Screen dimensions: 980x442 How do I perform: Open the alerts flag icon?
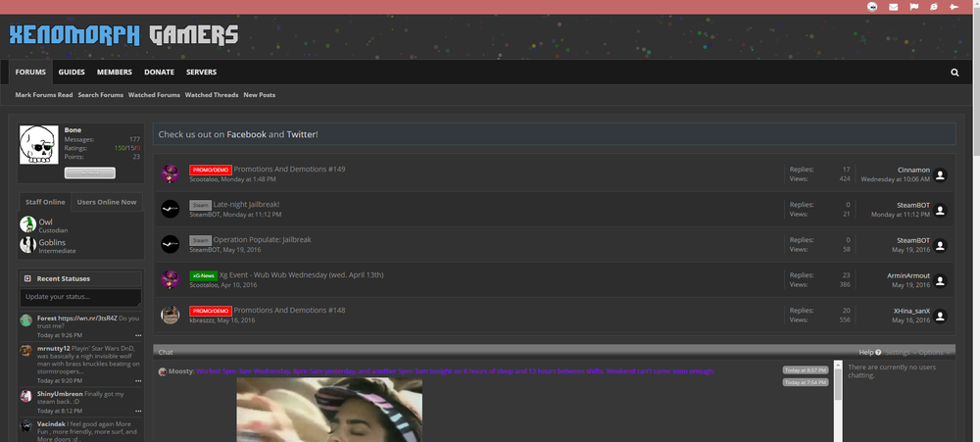pyautogui.click(x=913, y=7)
